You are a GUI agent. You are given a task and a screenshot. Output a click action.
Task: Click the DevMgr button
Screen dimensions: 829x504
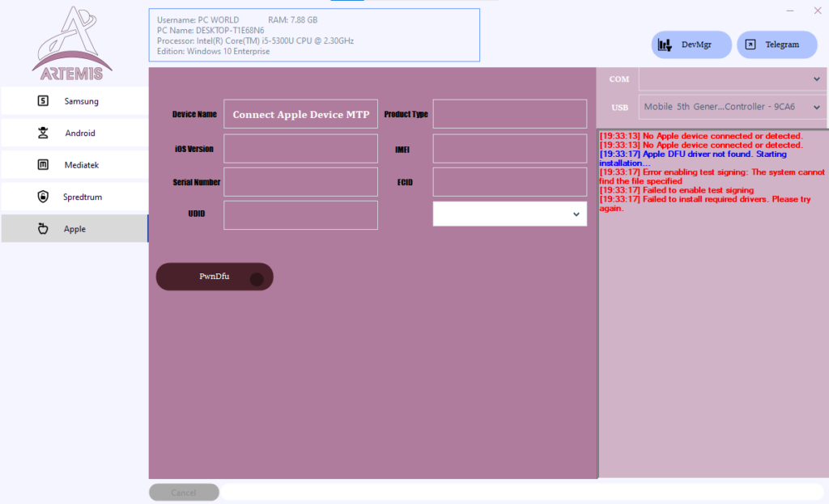coord(691,44)
